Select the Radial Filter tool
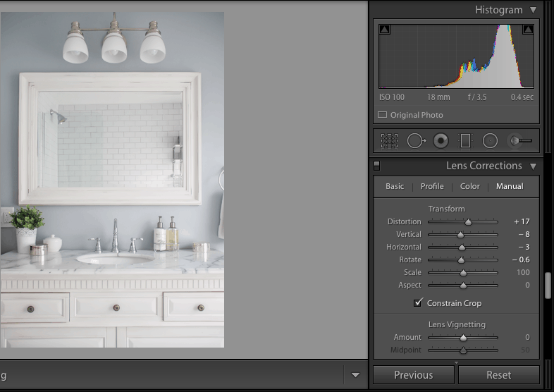Screen dimensions: 554x392 (x=490, y=141)
